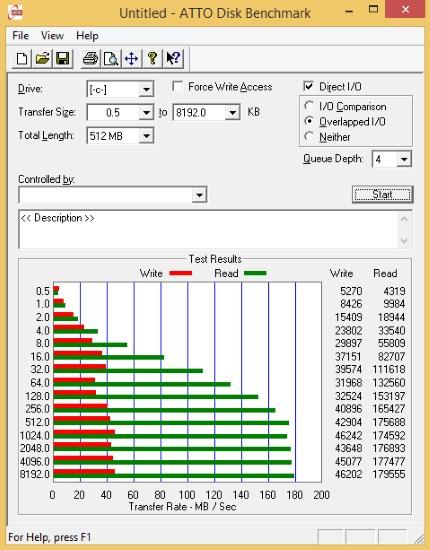Close the ATTO Disk Benchmark window
The width and height of the screenshot is (430, 550).
405,9
